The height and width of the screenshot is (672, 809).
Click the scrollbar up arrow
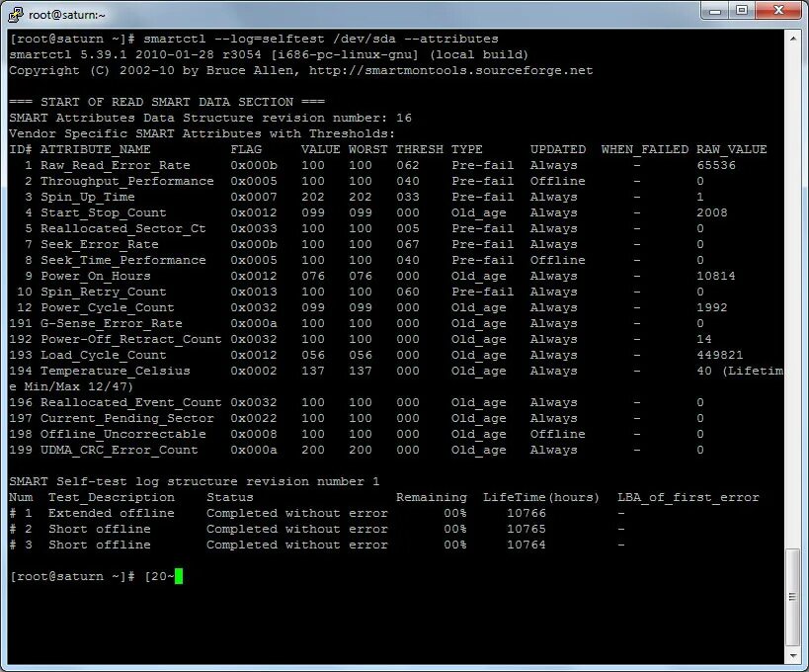(793, 39)
